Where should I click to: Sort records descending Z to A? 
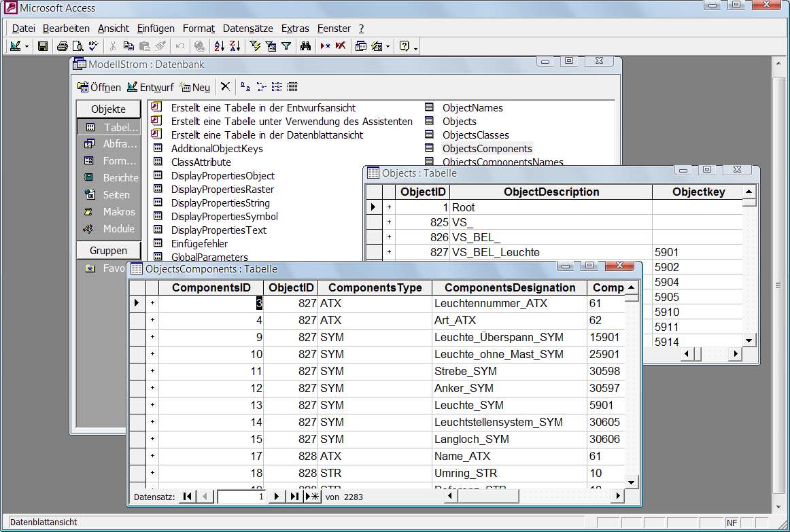[x=235, y=46]
